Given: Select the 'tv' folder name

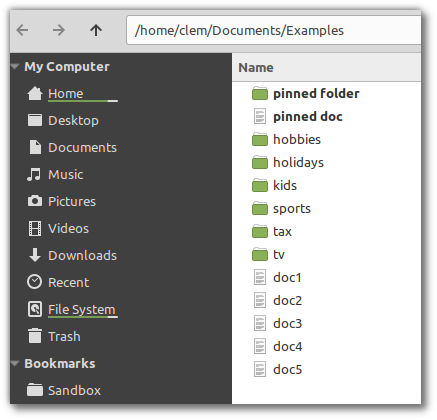Looking at the screenshot, I should (x=279, y=255).
